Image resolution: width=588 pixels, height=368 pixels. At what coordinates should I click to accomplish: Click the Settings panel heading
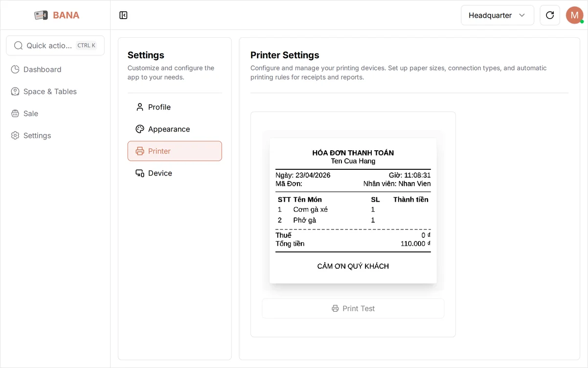[x=146, y=55]
